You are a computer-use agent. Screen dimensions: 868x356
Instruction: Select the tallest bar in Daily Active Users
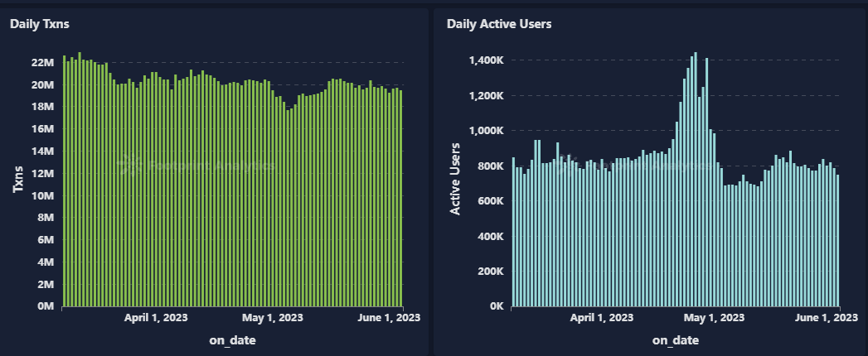[695, 180]
